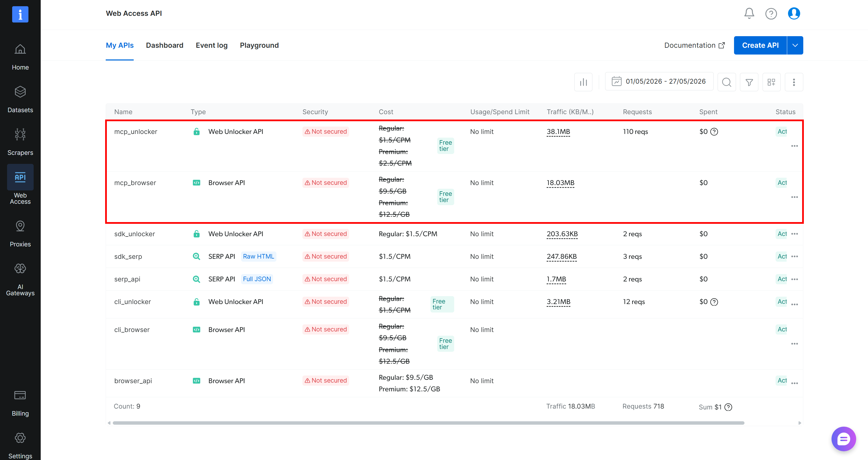Open the date range 01/05/2026 - 27/05/2026 picker

click(x=659, y=81)
